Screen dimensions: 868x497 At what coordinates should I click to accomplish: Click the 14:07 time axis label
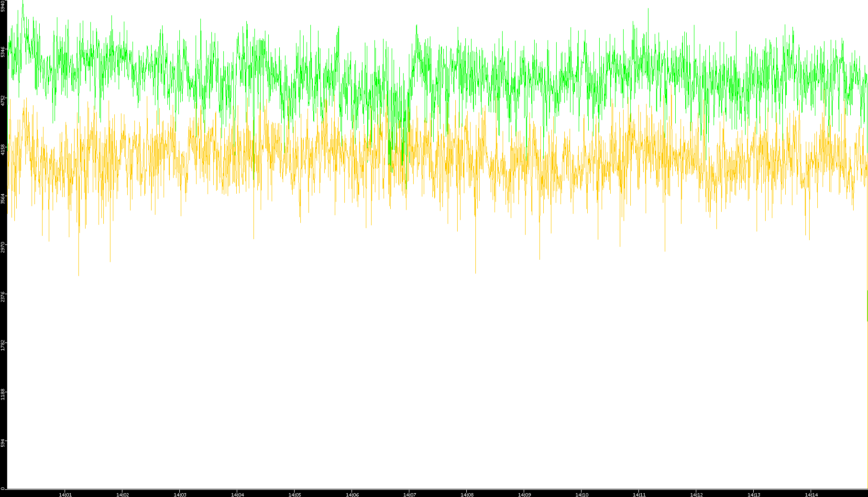[409, 494]
